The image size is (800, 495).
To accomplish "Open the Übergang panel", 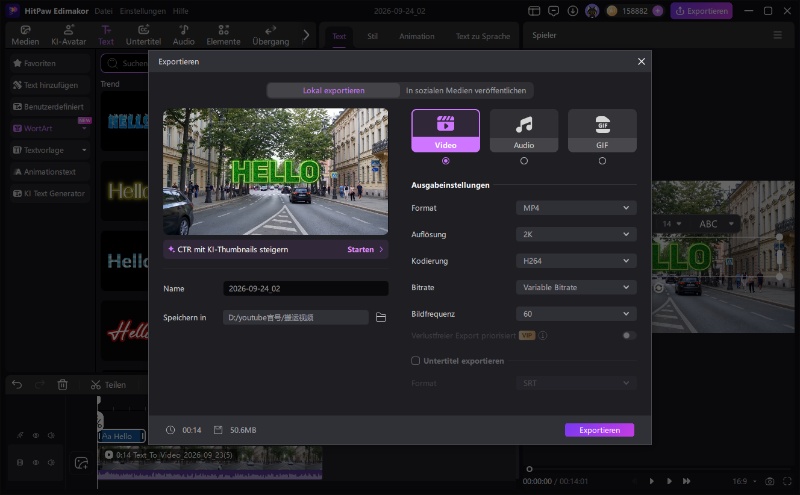I will click(270, 35).
